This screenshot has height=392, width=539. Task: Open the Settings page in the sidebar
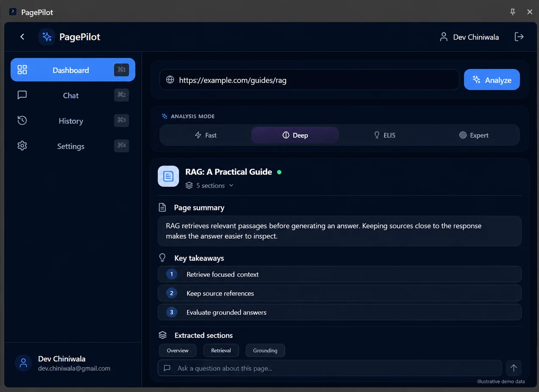click(73, 146)
